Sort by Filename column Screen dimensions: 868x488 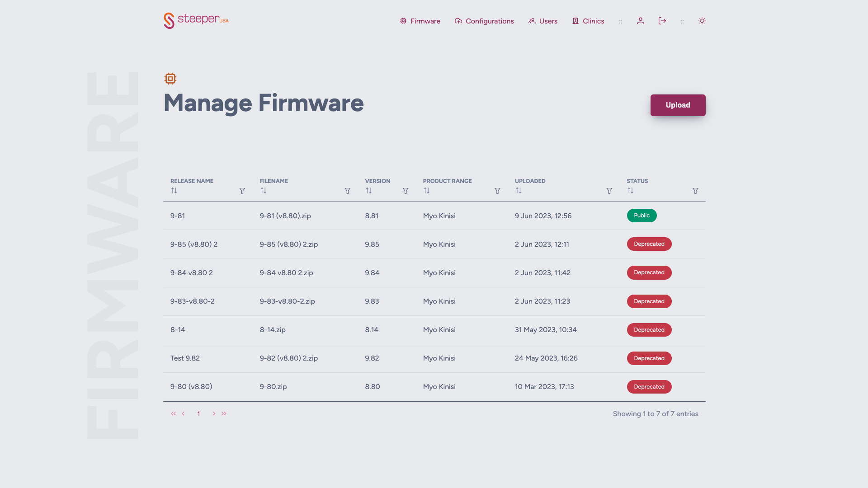click(264, 191)
